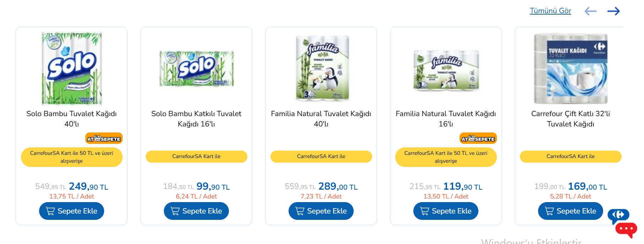Click CarrefourSA Kart banner on Familia 40'lı

[321, 157]
